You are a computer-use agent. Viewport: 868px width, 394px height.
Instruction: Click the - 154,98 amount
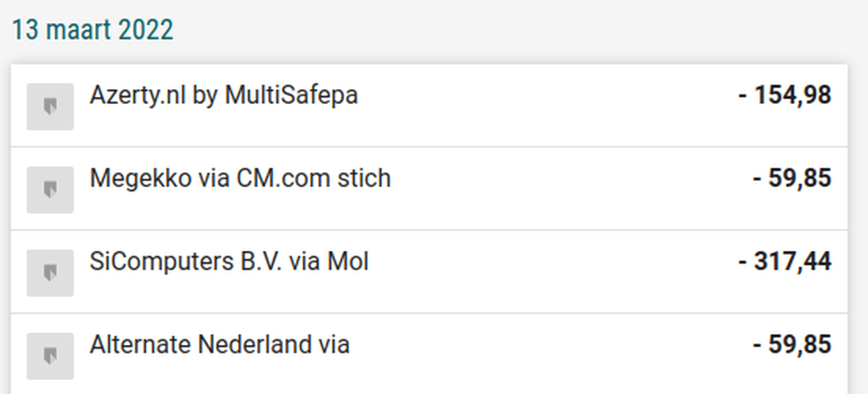pos(785,95)
